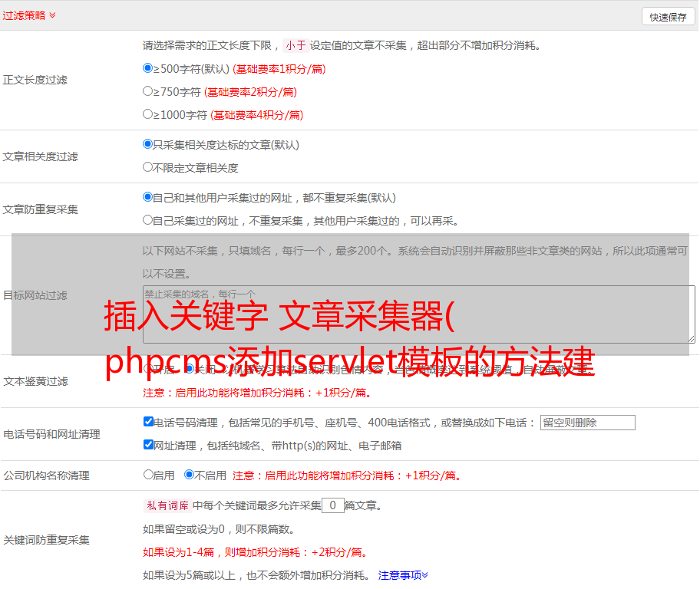Image resolution: width=700 pixels, height=589 pixels.
Task: Click the red (基础费率1积分/篇) note
Action: 279,69
